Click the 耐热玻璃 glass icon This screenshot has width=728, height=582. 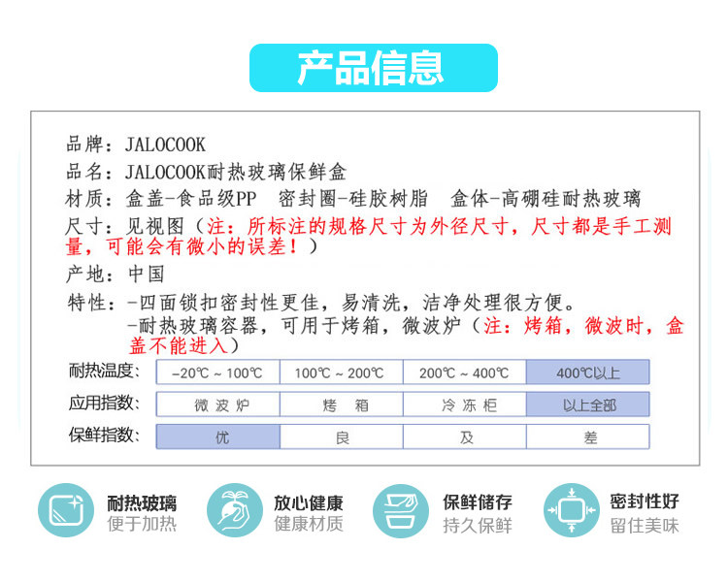pyautogui.click(x=66, y=510)
